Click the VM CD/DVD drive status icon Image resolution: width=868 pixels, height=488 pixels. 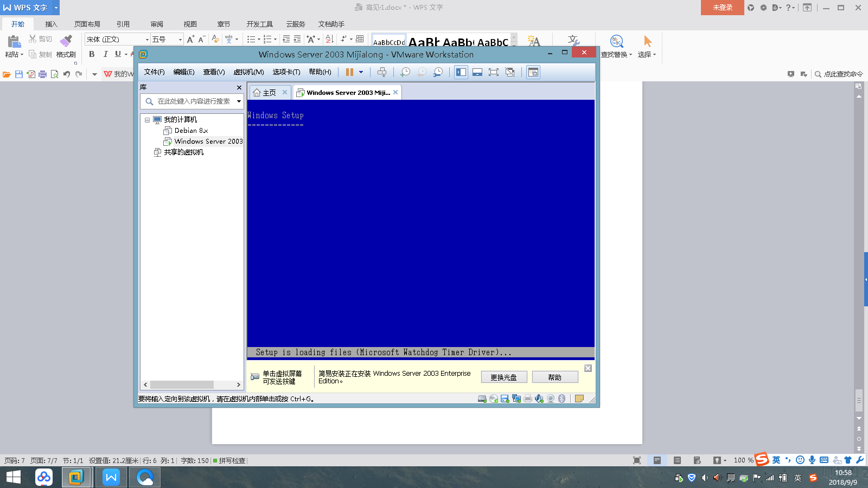[x=494, y=399]
